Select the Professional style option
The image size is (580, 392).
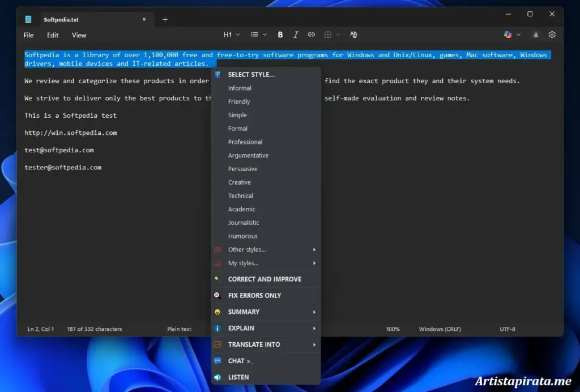(x=245, y=142)
